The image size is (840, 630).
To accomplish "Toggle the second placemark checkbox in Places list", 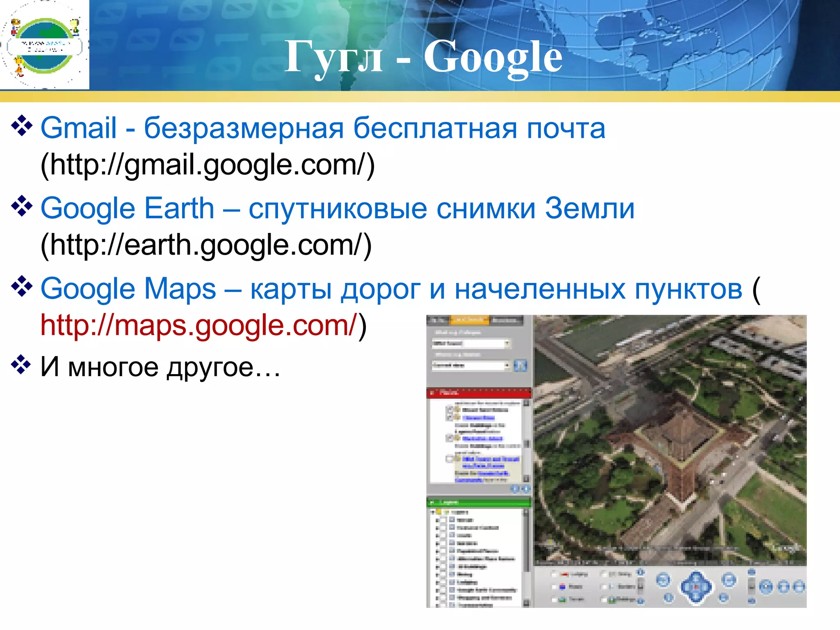I will coord(450,418).
